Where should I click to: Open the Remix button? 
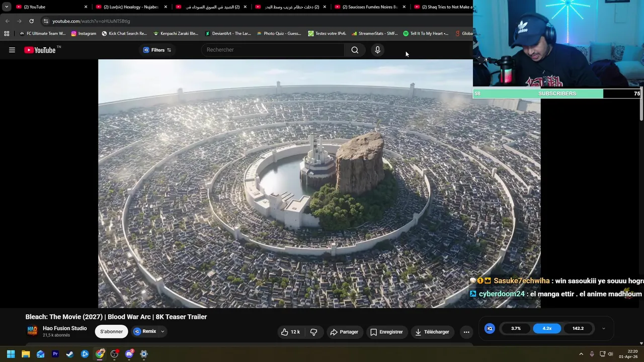coord(145,331)
